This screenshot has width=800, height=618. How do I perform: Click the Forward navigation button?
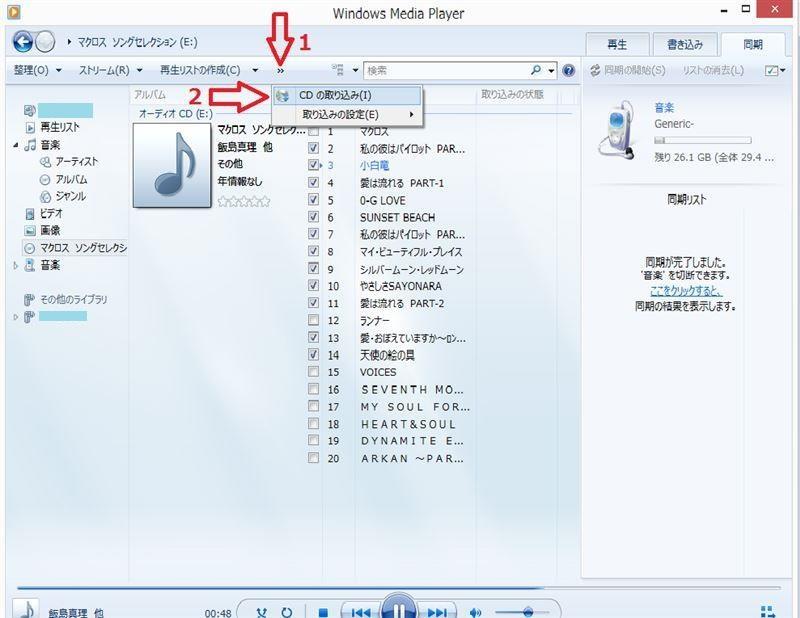point(45,42)
